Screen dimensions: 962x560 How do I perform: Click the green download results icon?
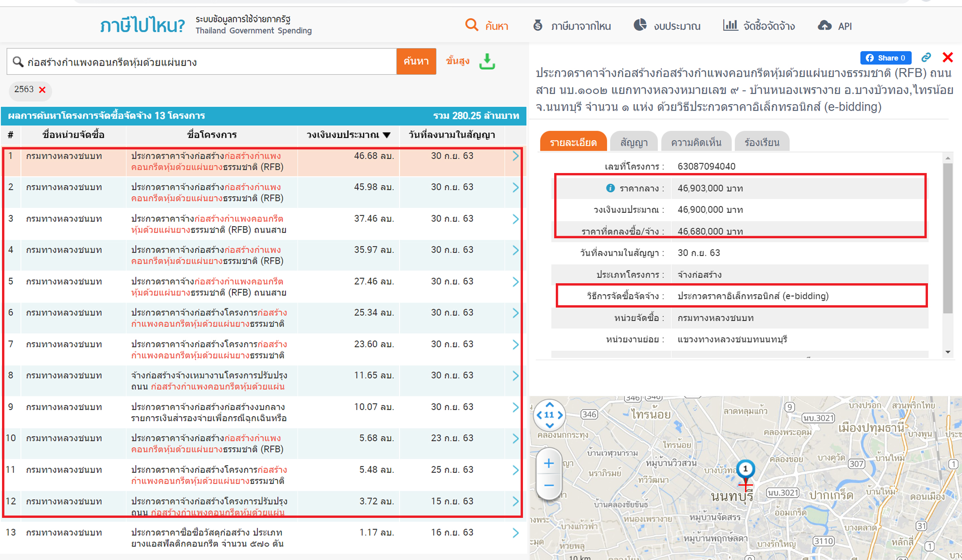487,61
